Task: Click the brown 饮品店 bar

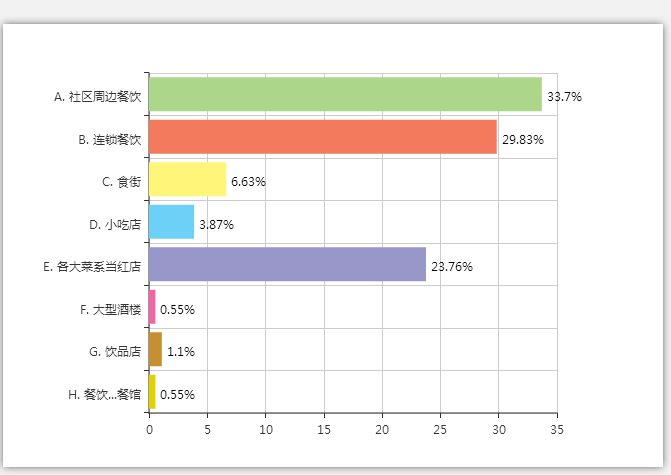Action: pos(155,350)
